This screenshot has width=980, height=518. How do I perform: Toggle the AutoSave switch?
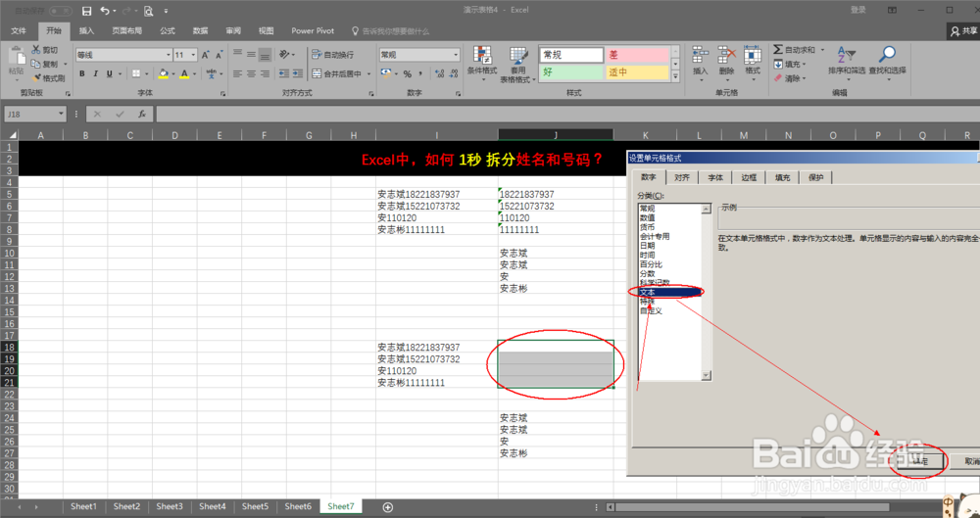point(60,11)
